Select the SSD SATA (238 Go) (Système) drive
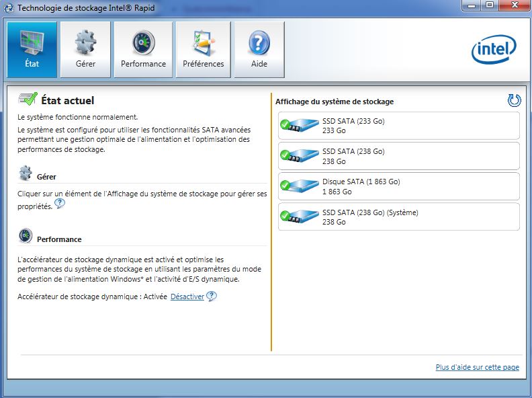Viewport: 532px width, 398px height. point(398,216)
